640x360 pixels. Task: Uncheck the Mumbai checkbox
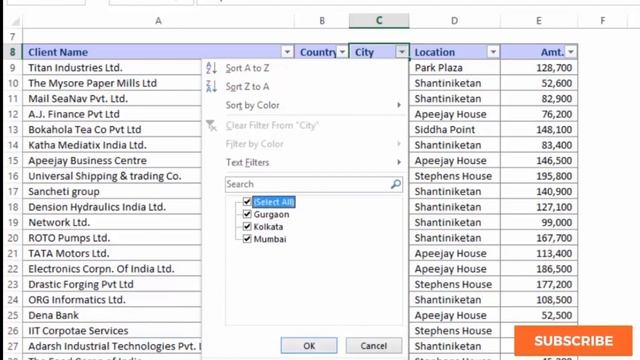tap(247, 239)
